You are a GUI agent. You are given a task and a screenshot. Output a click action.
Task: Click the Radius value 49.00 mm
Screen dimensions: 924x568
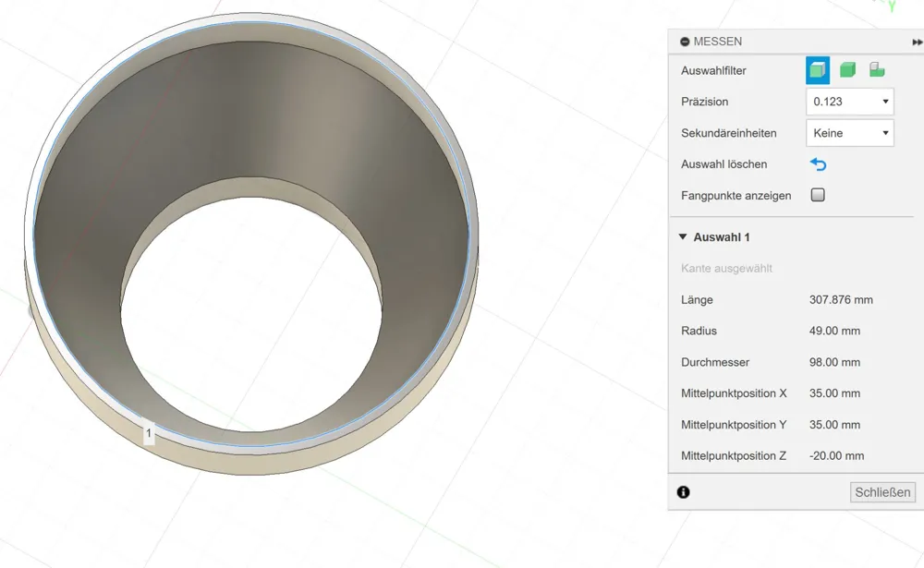tap(834, 331)
